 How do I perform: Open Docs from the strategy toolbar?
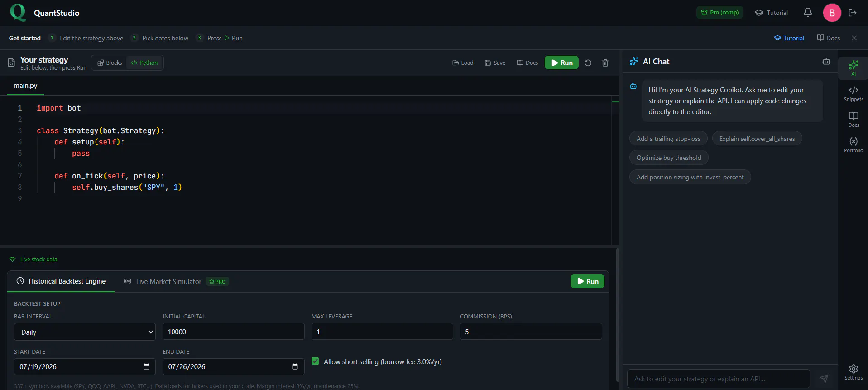click(x=527, y=63)
